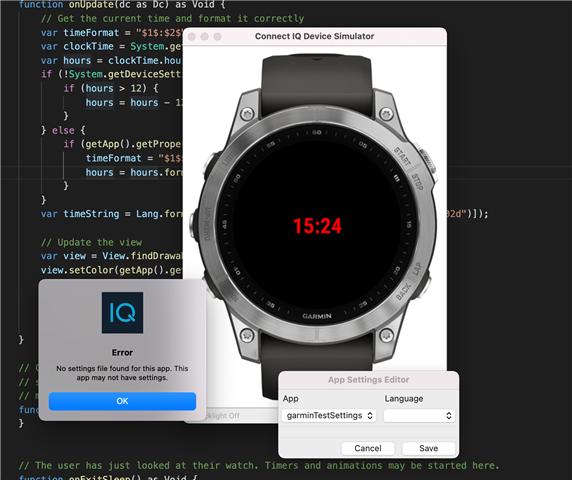Image resolution: width=572 pixels, height=480 pixels.
Task: Click the watch START STOP button
Action: pyautogui.click(x=428, y=161)
